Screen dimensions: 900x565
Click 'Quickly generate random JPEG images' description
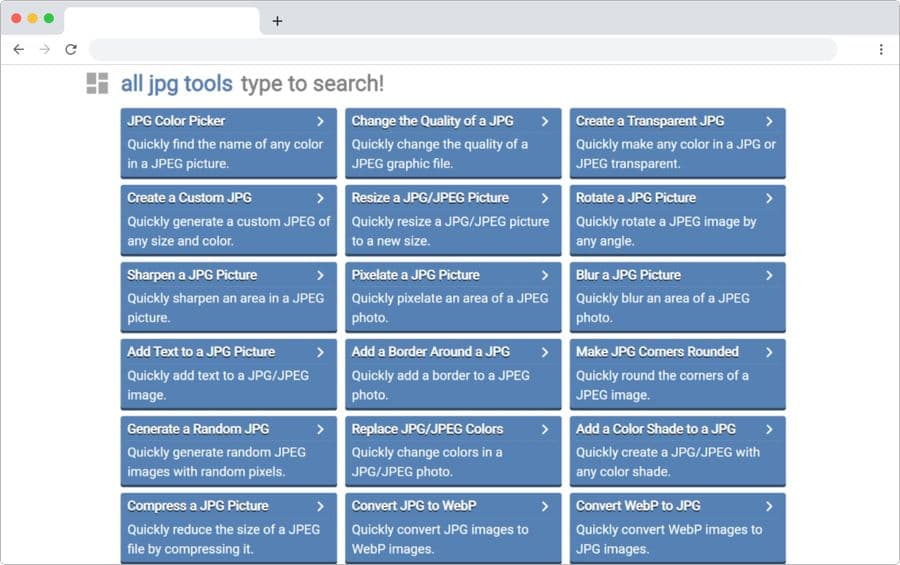pos(216,462)
